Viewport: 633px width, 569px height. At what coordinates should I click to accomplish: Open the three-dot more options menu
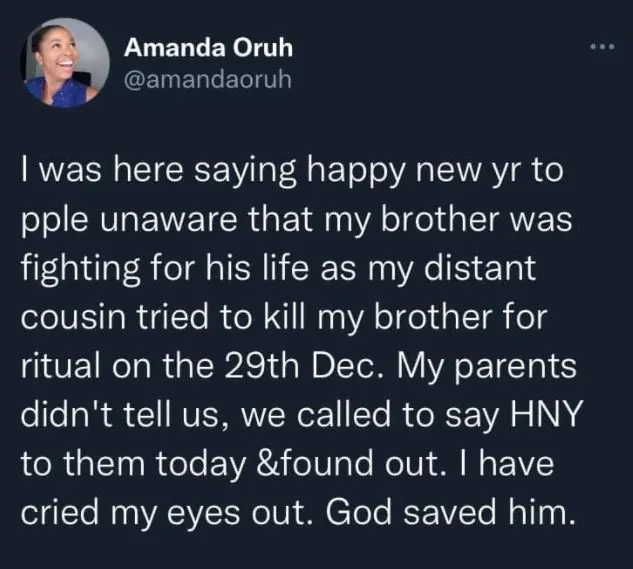point(599,48)
